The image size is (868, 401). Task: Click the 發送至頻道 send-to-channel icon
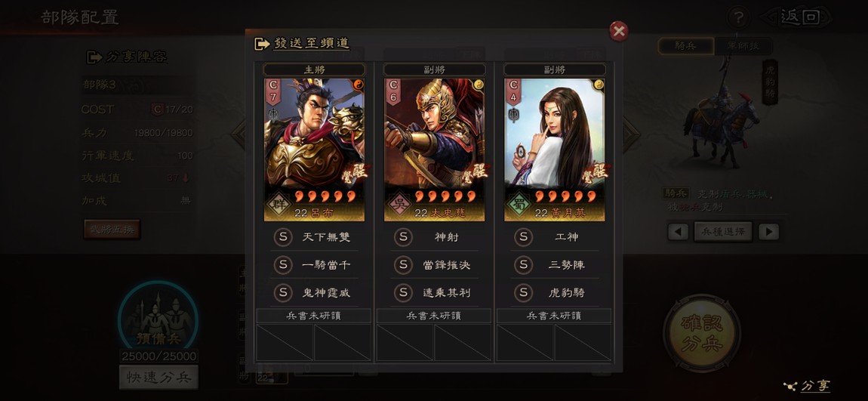tap(262, 44)
